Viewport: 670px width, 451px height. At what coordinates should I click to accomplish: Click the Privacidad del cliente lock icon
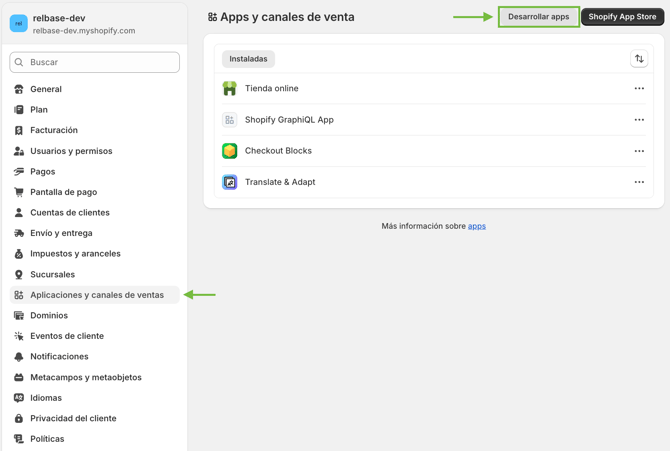click(x=19, y=418)
